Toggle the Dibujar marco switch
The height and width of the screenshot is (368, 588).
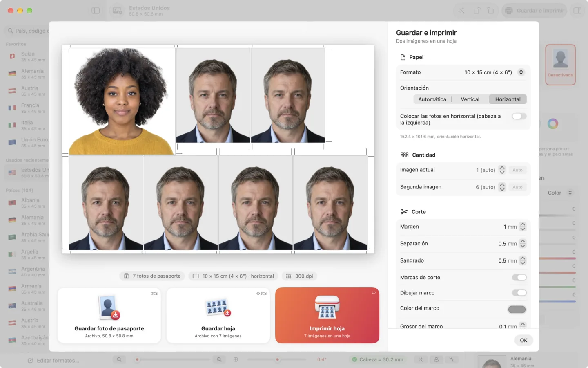point(519,293)
